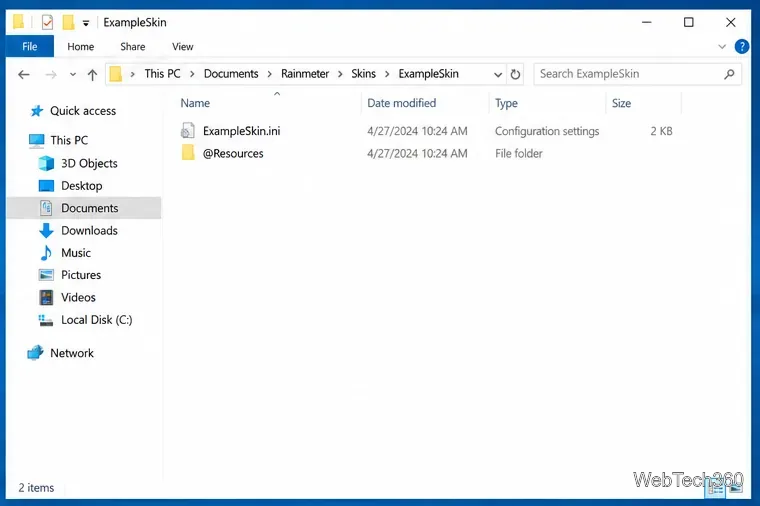Click This PC in the address bar
760x506 pixels.
(162, 74)
